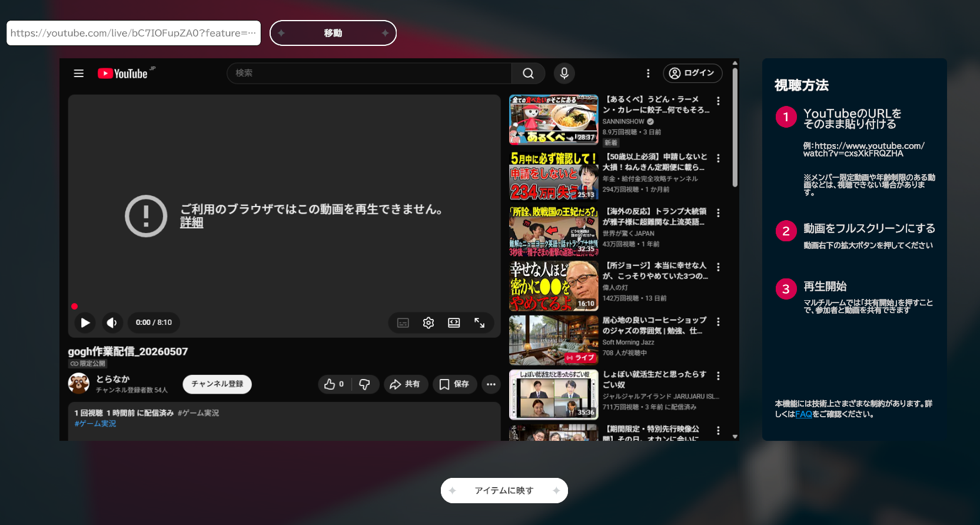This screenshot has height=525, width=980.
Task: Open more actions ellipsis under the video
Action: 491,384
